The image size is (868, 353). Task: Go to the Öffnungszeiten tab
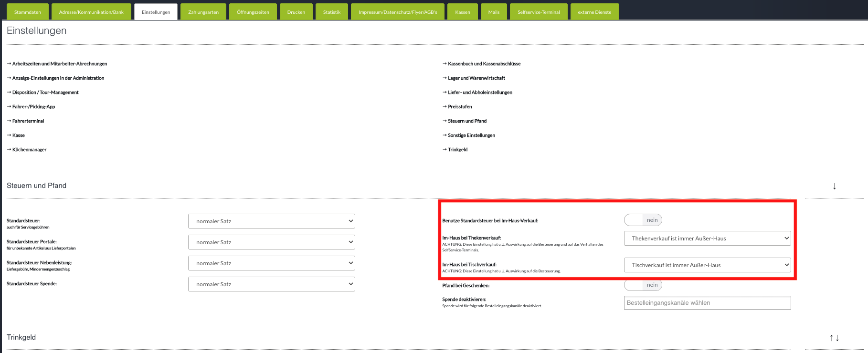tap(253, 12)
